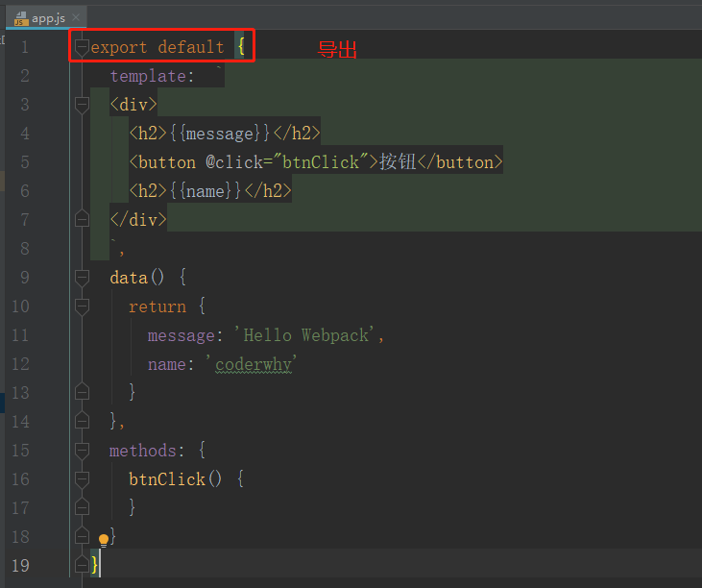Viewport: 702px width, 588px height.
Task: Click the '{{name}}' interpolation
Action: (206, 191)
